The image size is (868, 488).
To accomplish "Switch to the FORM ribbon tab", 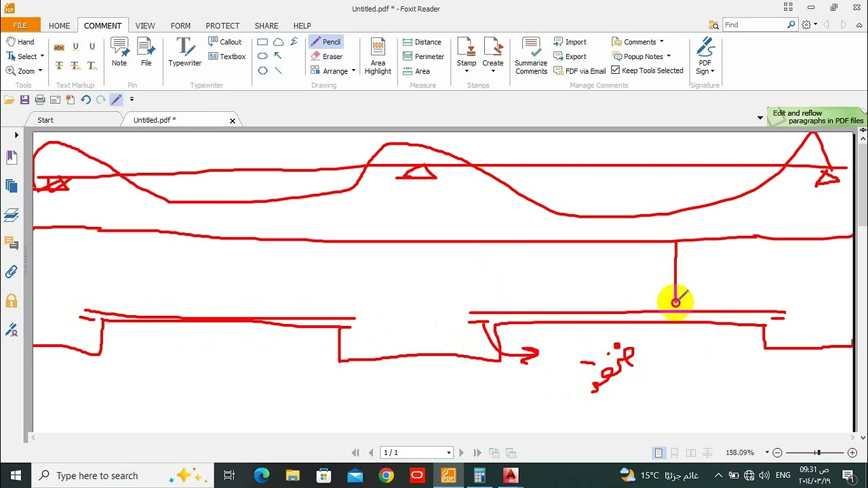I will tap(180, 26).
